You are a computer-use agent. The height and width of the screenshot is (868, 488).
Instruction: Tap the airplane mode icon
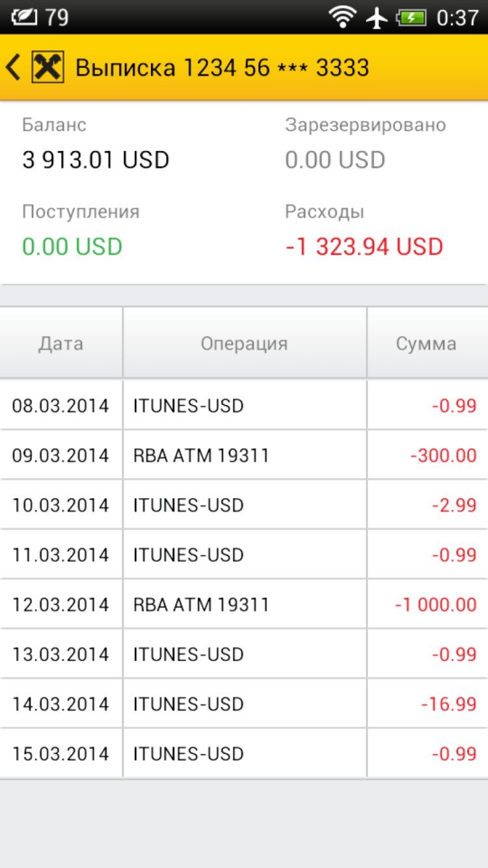(377, 17)
